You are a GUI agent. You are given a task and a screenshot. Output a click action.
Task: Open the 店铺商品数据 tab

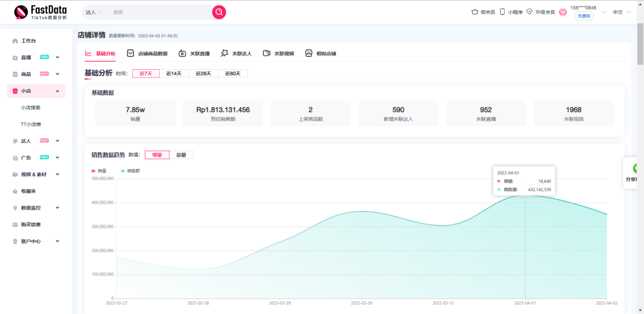147,54
